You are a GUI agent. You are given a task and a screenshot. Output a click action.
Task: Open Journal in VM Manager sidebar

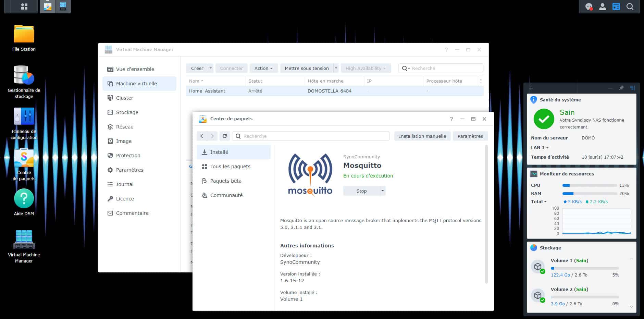pyautogui.click(x=139, y=184)
